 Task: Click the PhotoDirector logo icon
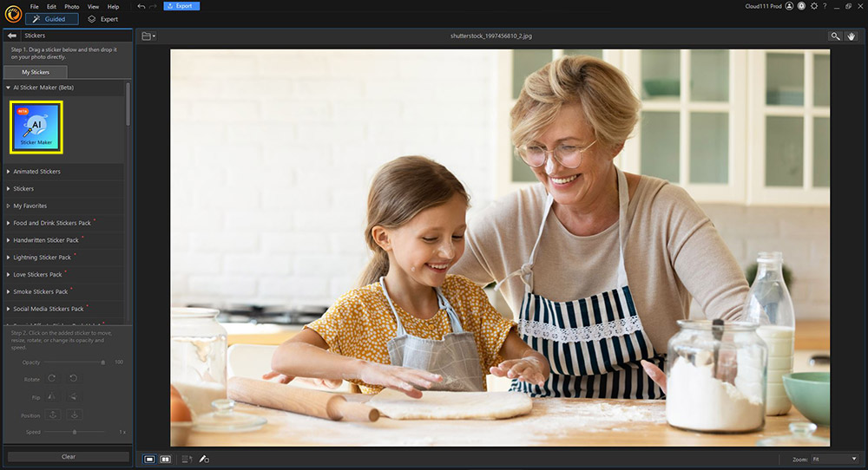pos(13,13)
